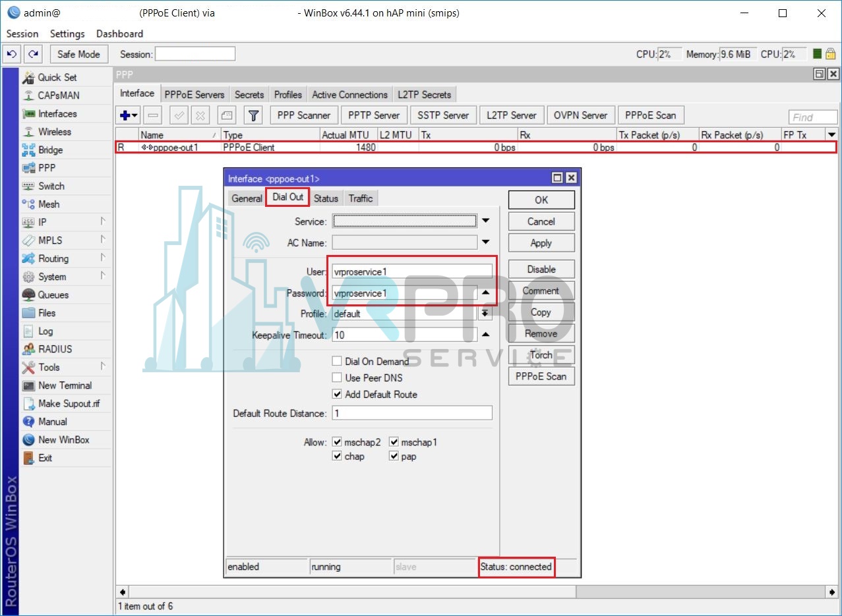Click the disable X toolbar icon
The image size is (842, 616).
(200, 115)
